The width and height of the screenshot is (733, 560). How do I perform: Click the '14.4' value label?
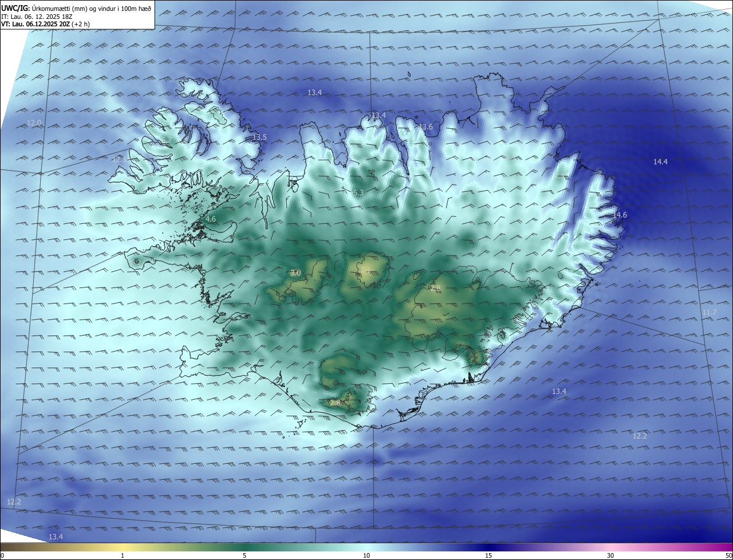661,162
